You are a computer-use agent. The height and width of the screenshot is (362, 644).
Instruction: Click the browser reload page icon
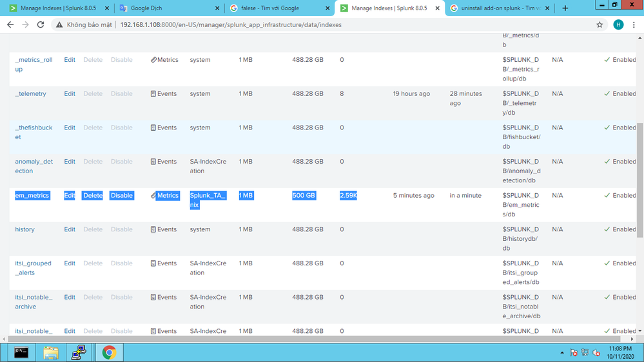click(x=41, y=24)
